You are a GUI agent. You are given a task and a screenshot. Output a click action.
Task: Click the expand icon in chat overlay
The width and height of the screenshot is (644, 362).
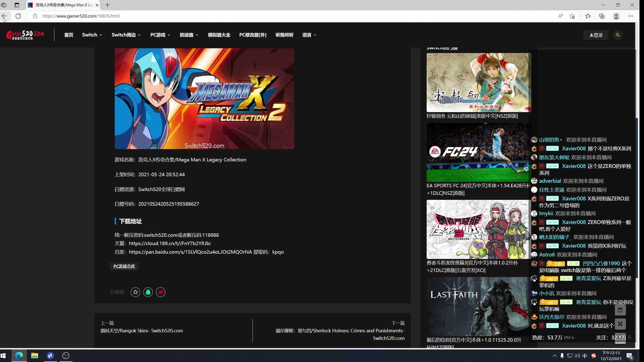[620, 324]
